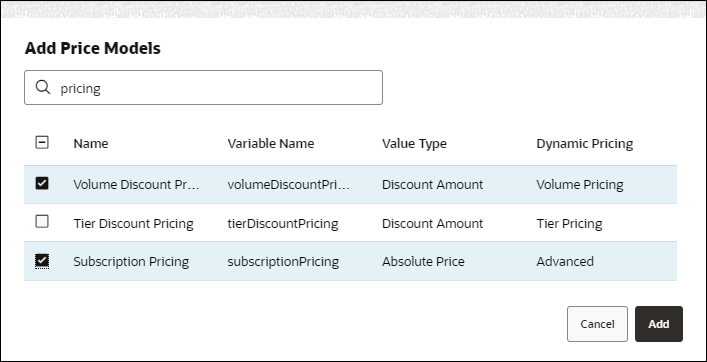Image resolution: width=707 pixels, height=362 pixels.
Task: Click the 'Advanced' dynamic pricing cell
Action: coord(565,261)
